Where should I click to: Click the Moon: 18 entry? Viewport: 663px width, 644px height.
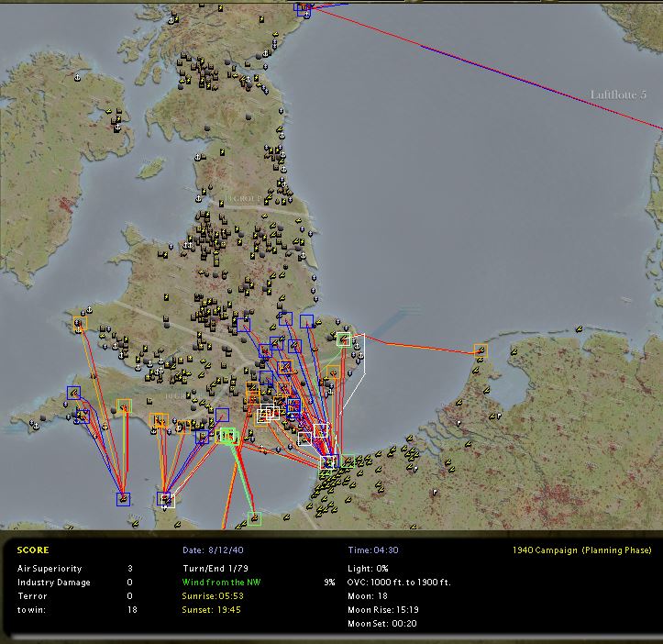tap(368, 595)
